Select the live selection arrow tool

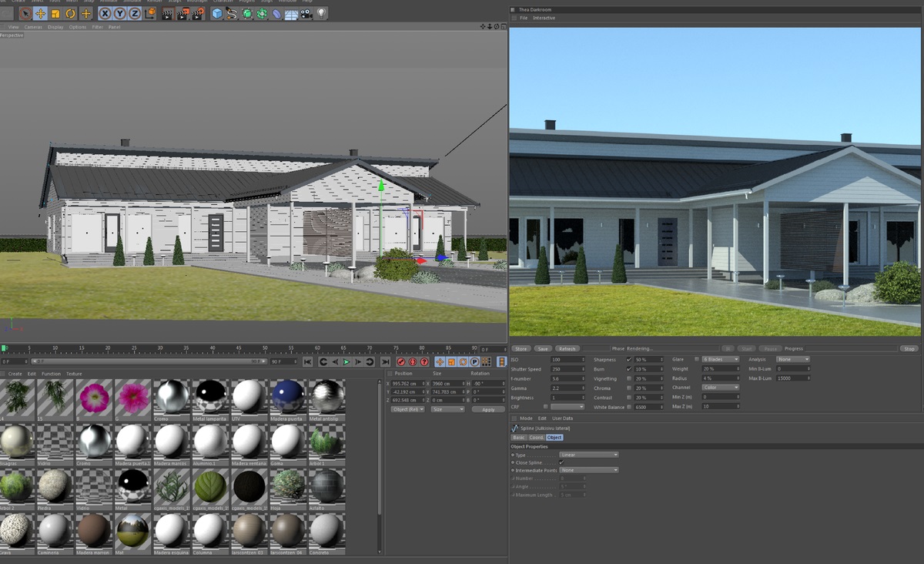click(25, 13)
